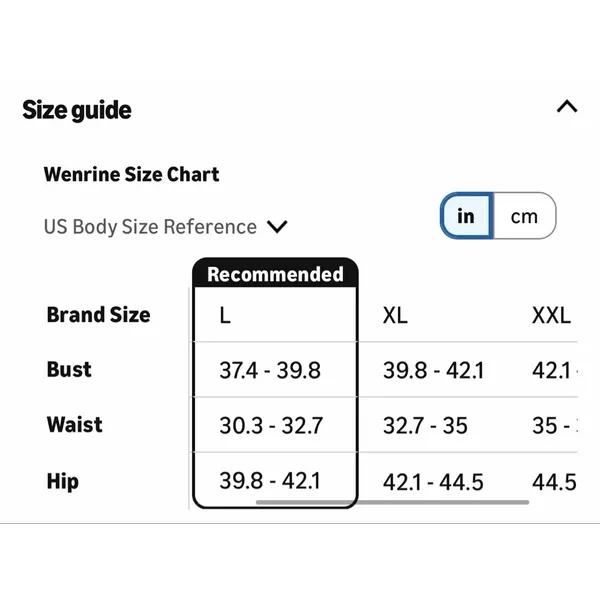Click the Size guide heading
Screen dimensions: 600x600
point(77,110)
